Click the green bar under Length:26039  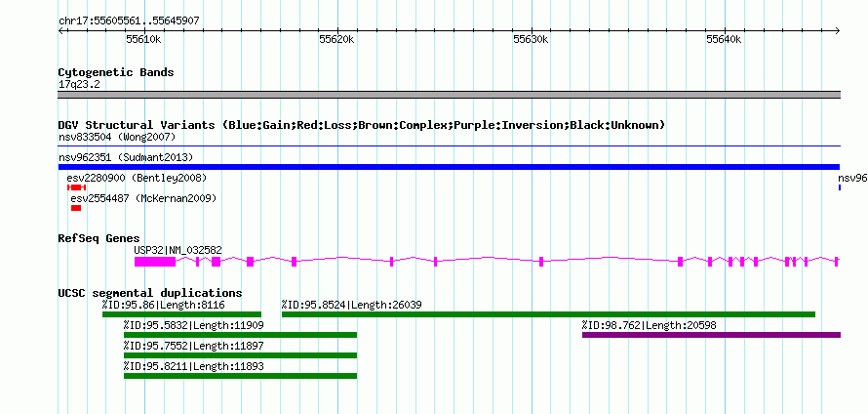coord(548,314)
